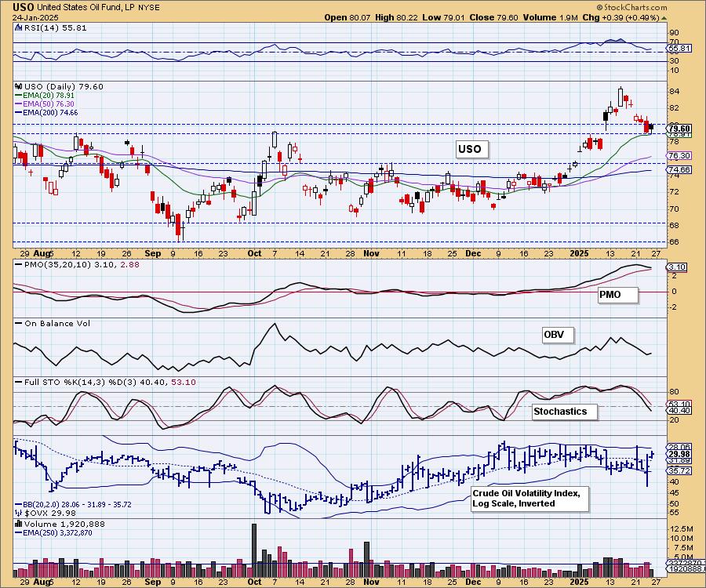The height and width of the screenshot is (588, 706).
Task: Click the green up arrow beside Chg
Action: pyautogui.click(x=664, y=18)
